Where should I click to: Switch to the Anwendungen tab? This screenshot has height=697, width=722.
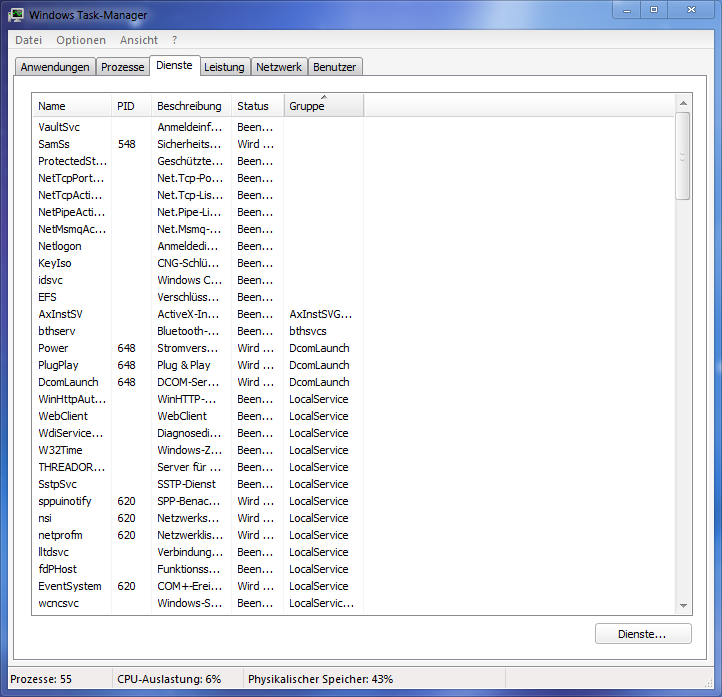tap(55, 67)
